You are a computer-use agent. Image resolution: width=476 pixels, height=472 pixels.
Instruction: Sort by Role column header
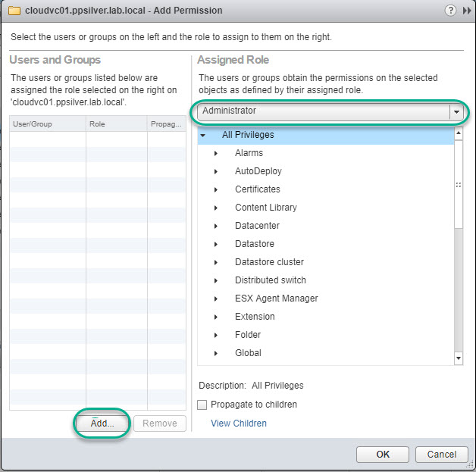[x=117, y=123]
